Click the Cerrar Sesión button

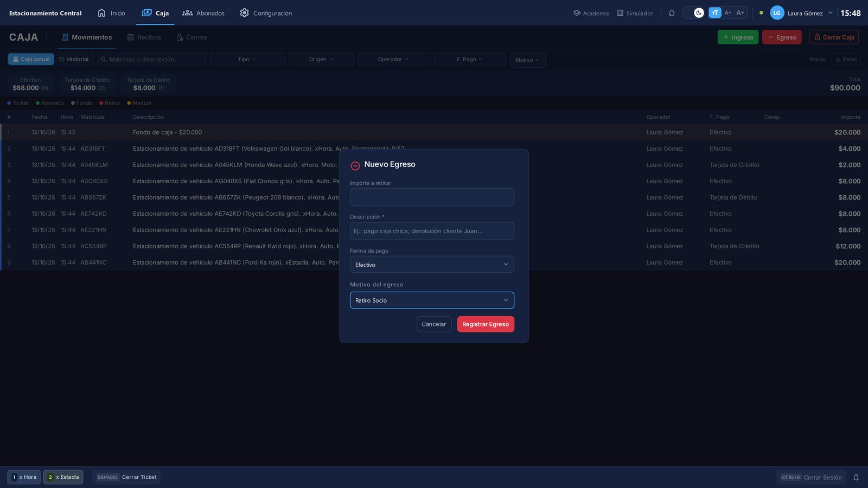[812, 477]
